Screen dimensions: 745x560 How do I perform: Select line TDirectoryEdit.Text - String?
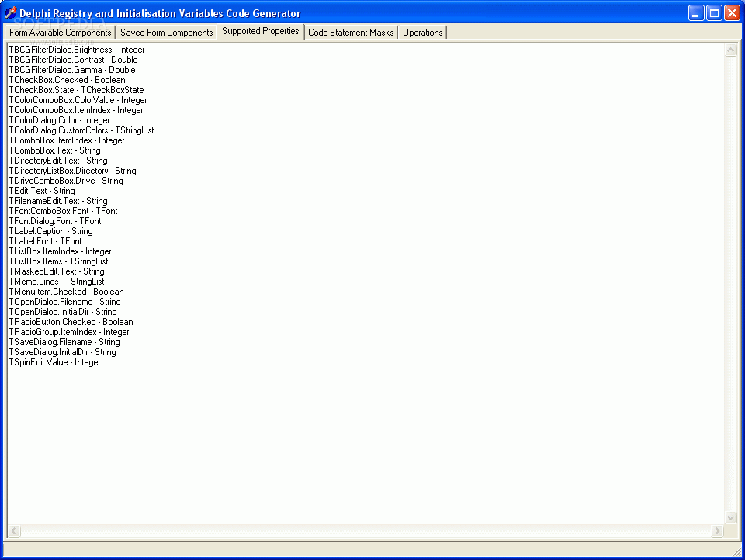coord(58,161)
